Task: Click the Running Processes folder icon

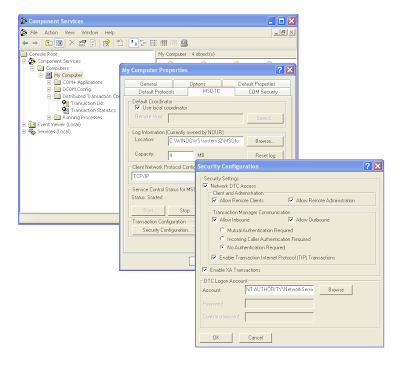Action: pos(57,117)
